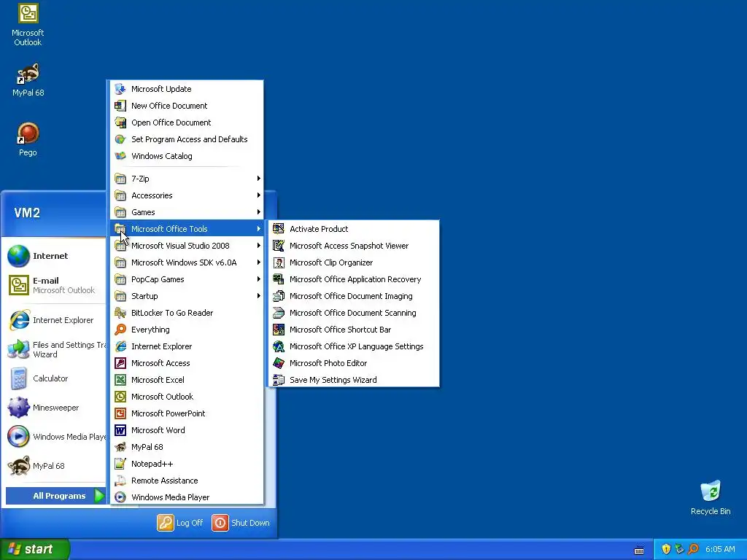
Task: Click the Everything search program icon
Action: coord(120,330)
